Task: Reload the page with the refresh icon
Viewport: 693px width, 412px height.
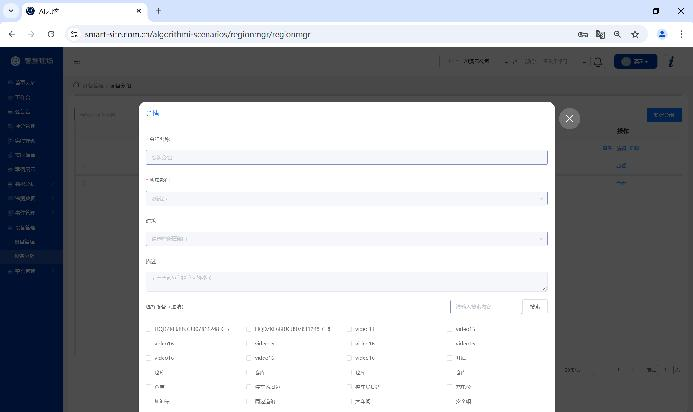Action: coord(51,34)
